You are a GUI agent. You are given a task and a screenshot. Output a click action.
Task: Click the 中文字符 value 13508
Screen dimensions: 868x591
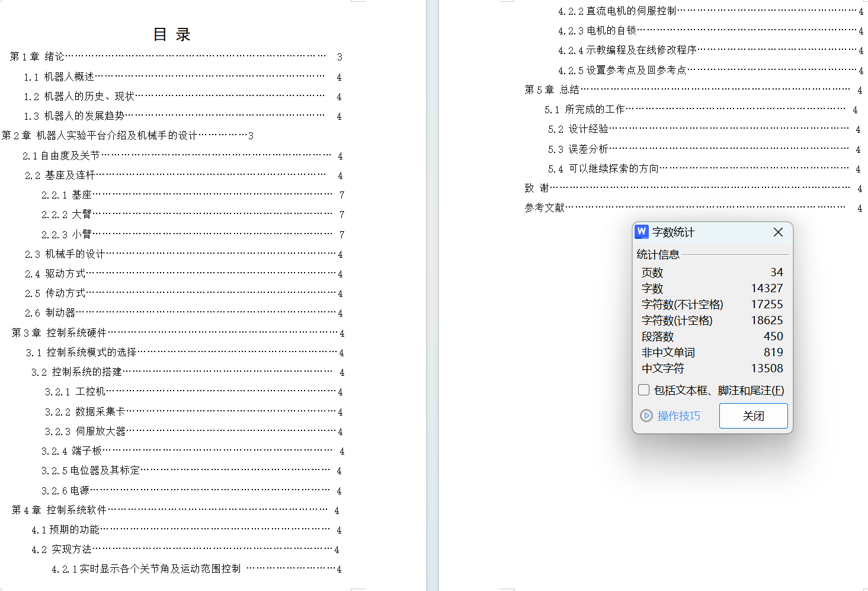(x=767, y=368)
